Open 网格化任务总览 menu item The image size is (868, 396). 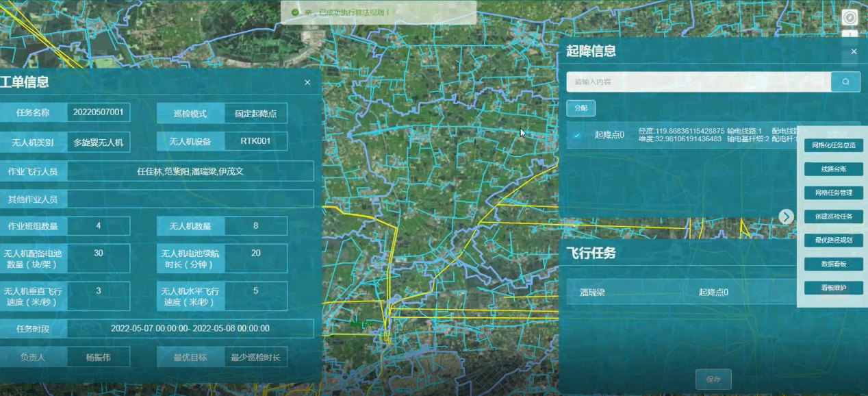[x=834, y=145]
